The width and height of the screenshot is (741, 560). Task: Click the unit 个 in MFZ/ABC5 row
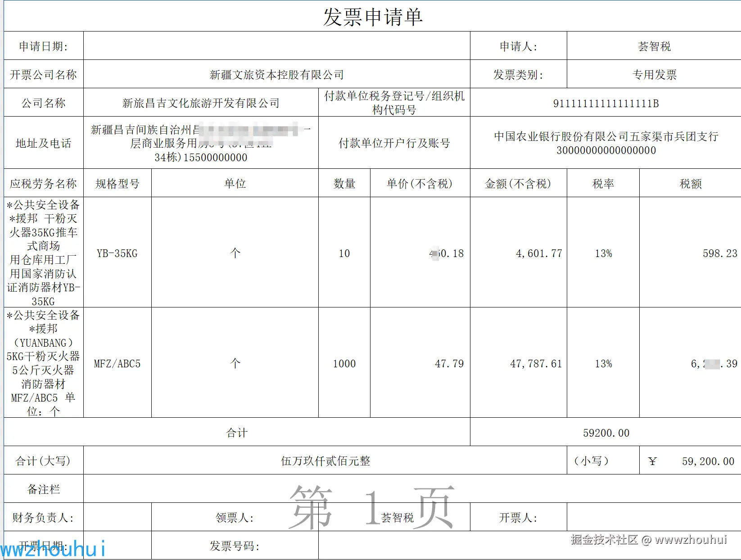235,363
